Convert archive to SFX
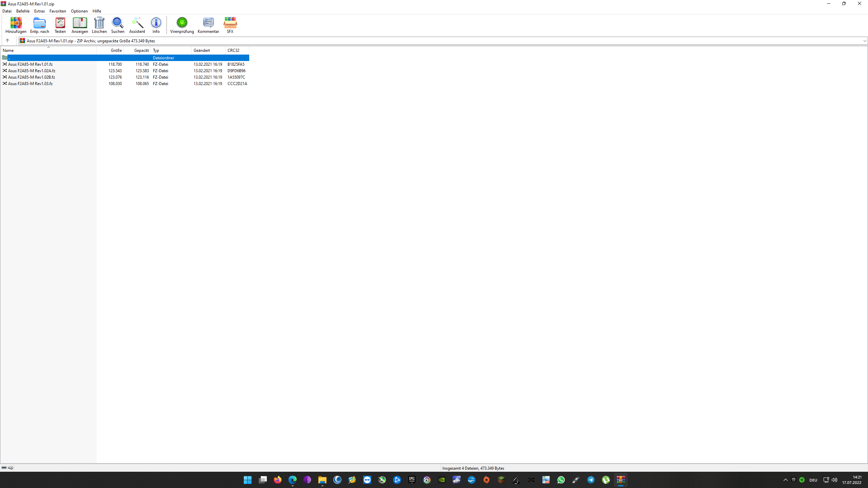868x488 pixels. 230,25
